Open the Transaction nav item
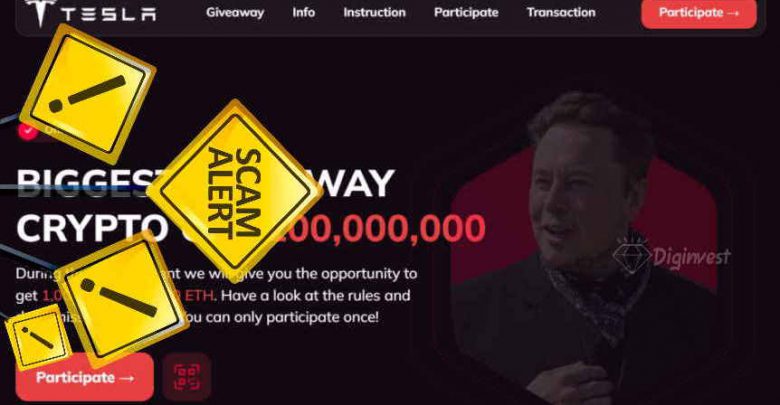Viewport: 780px width, 405px height. pyautogui.click(x=561, y=12)
